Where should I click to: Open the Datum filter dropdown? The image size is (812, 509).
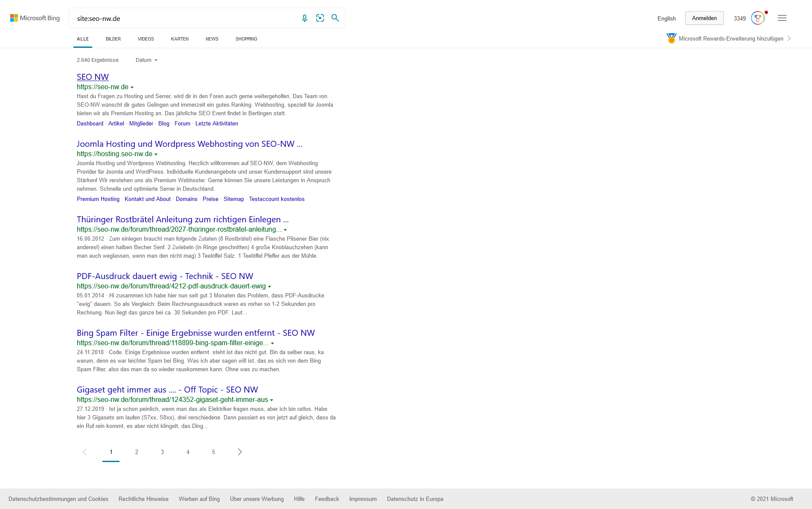tap(147, 60)
